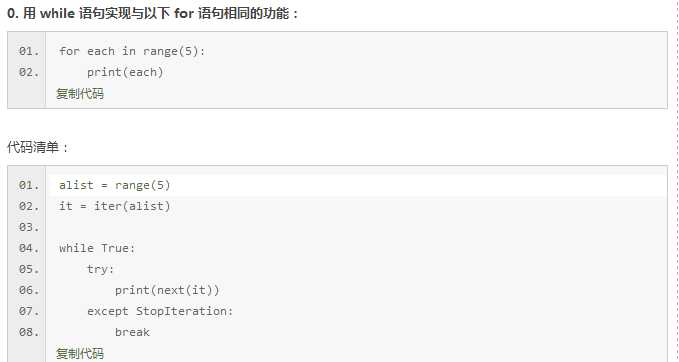Click 复制代码 link under the while loop code
This screenshot has width=679, height=362.
pos(80,353)
